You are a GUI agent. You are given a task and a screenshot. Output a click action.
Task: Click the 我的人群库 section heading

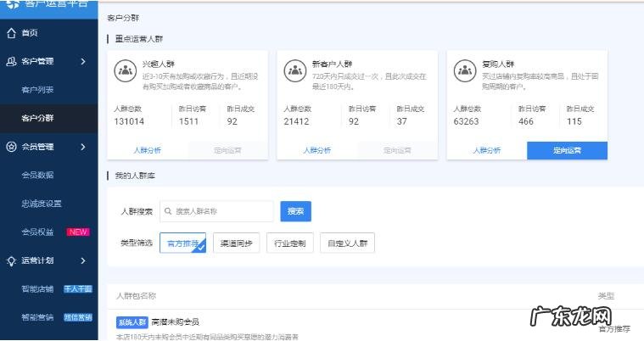tap(135, 176)
